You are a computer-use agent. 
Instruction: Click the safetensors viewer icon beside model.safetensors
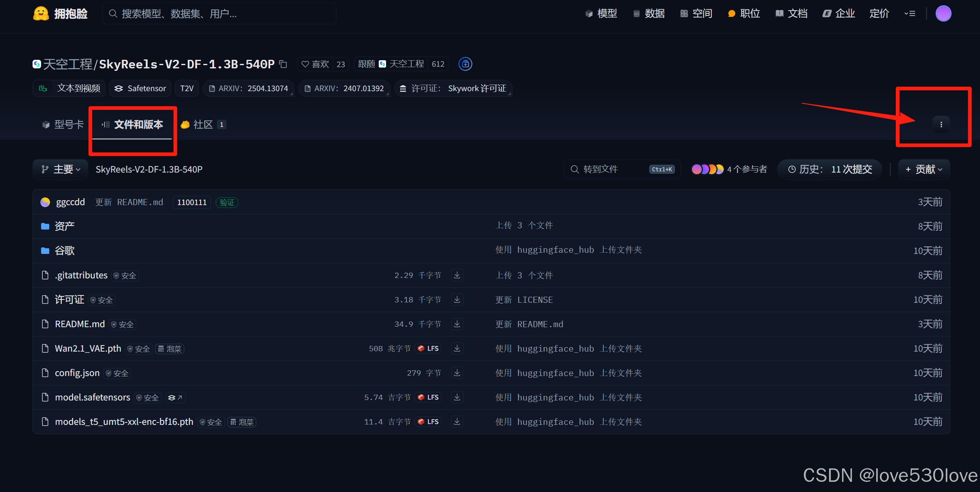coord(175,398)
